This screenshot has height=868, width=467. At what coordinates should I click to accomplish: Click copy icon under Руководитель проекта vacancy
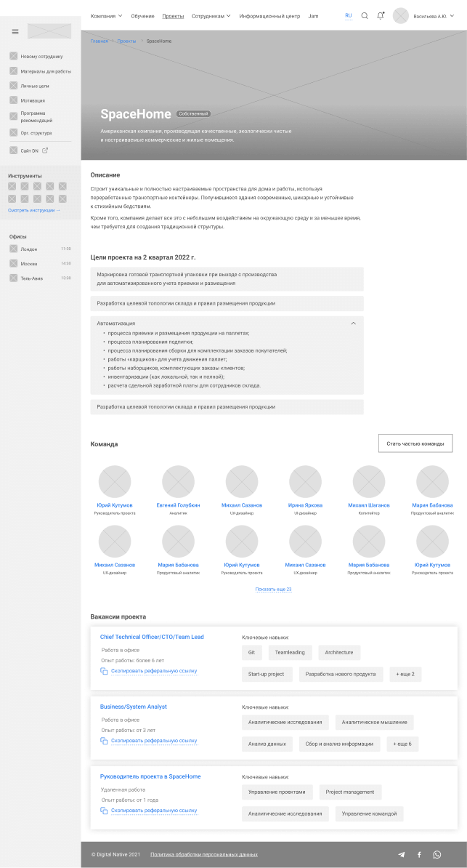(x=103, y=811)
